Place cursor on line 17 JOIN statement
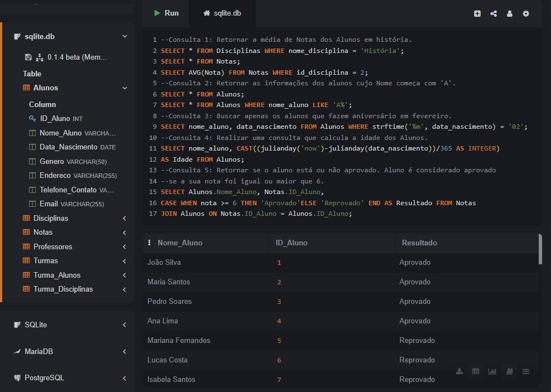 [x=256, y=214]
